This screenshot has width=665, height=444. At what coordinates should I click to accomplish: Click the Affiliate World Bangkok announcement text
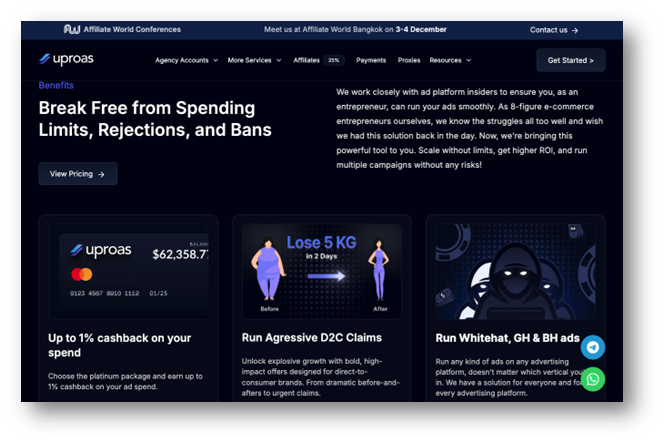[355, 30]
